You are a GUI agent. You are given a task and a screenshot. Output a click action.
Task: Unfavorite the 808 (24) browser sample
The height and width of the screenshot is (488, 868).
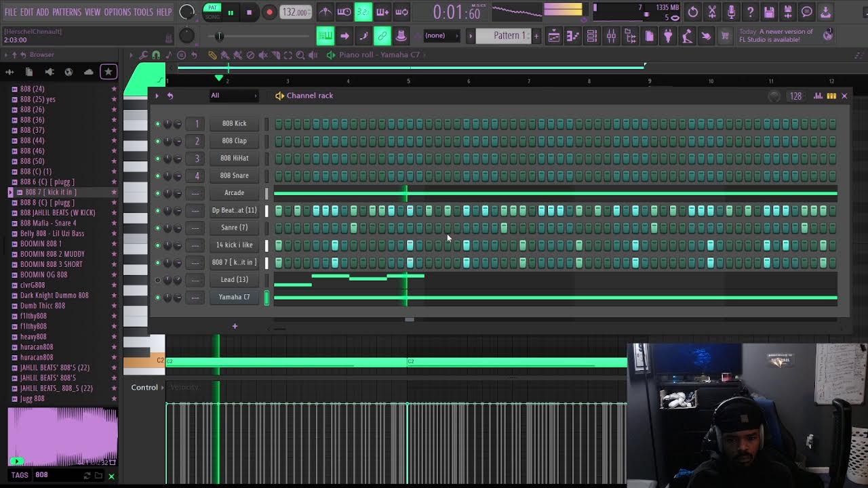(x=113, y=89)
